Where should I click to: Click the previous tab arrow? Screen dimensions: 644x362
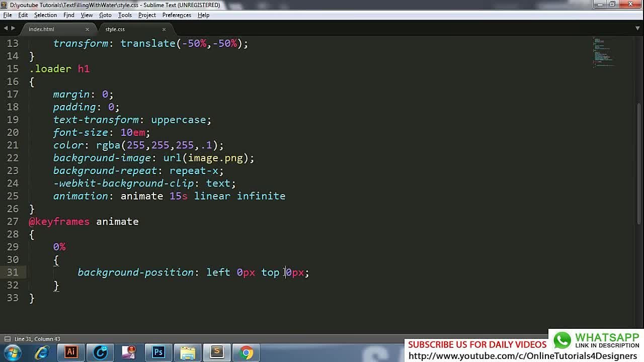coord(6,29)
